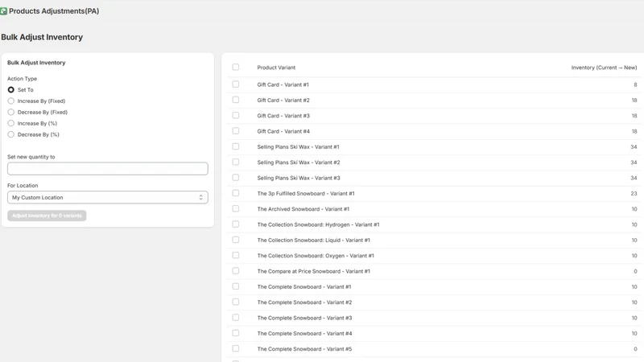644x362 pixels.
Task: Tick Compare at Price Snowboard checkbox
Action: [235, 271]
